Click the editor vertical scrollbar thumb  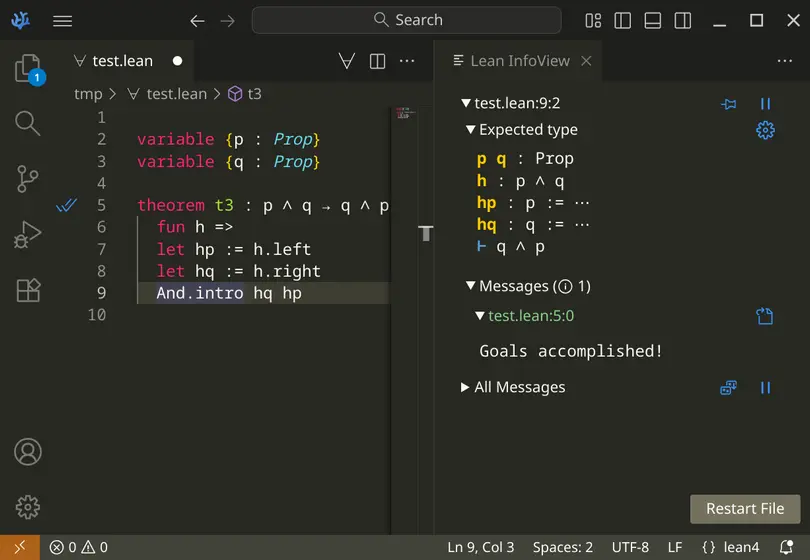[x=425, y=234]
